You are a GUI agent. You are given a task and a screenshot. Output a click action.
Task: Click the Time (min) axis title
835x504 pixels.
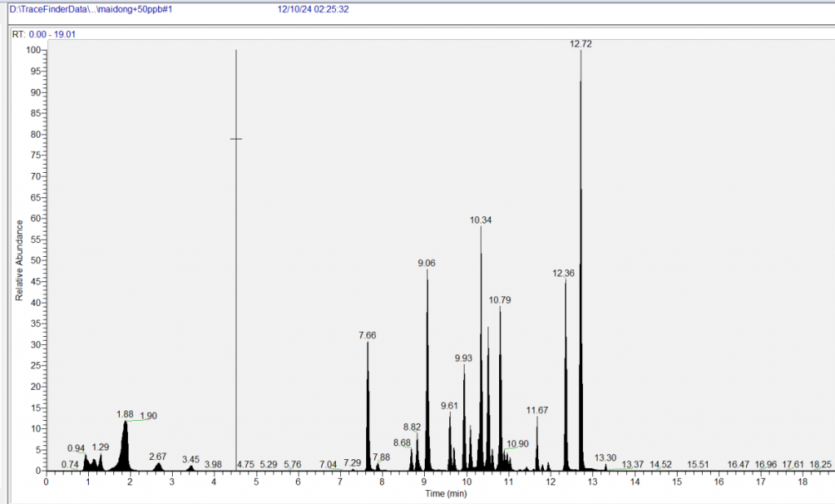click(x=445, y=493)
